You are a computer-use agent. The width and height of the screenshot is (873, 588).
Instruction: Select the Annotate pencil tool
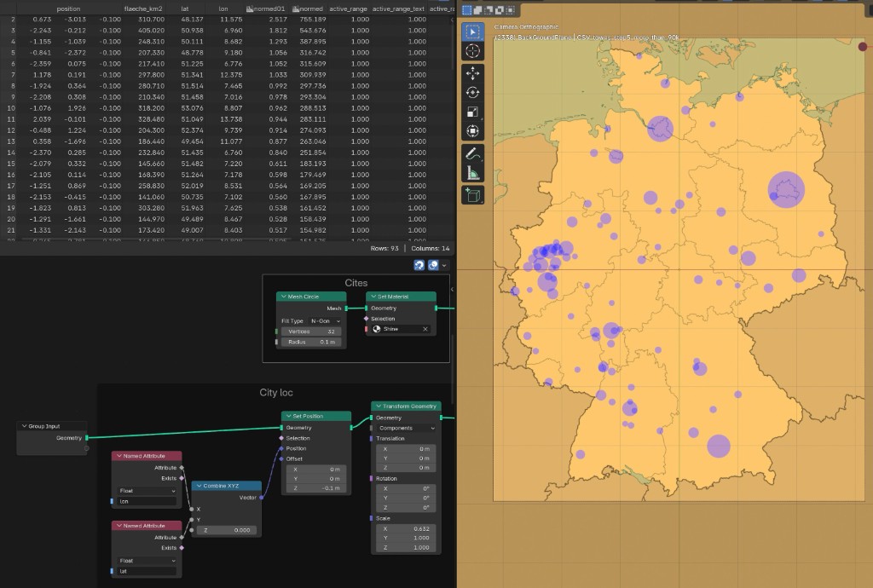(x=472, y=154)
